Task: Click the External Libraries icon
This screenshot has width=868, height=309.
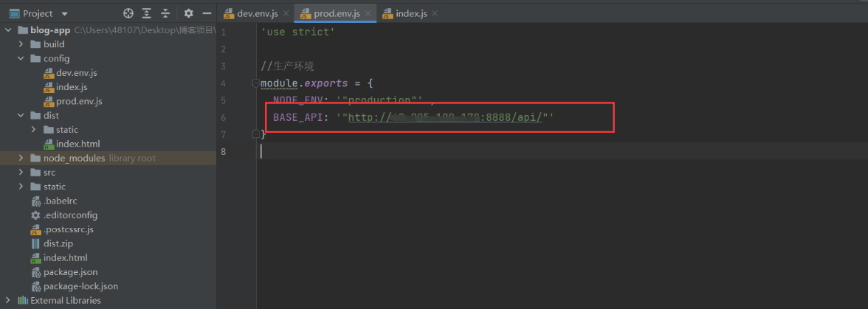Action: [x=23, y=301]
